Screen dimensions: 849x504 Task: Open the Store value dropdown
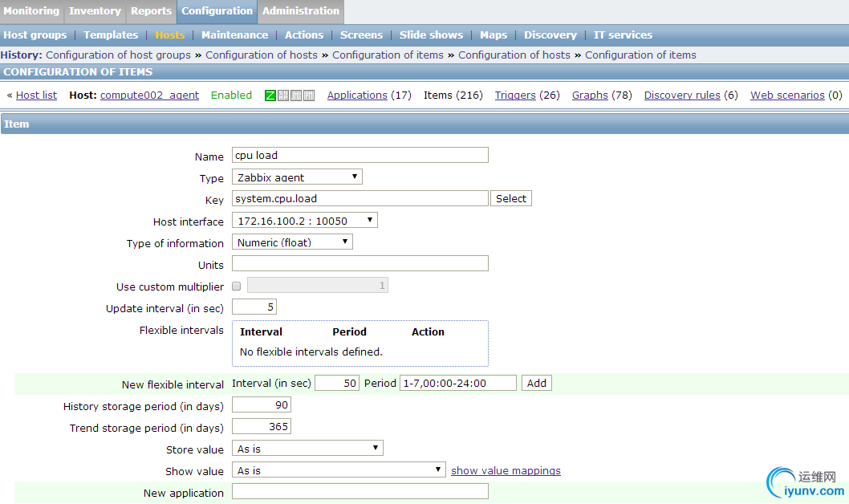[x=307, y=449]
